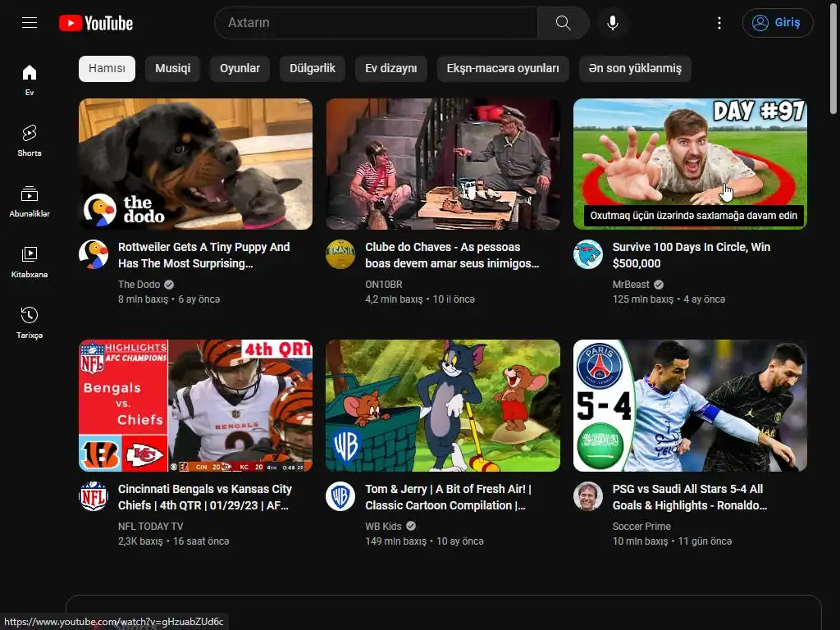Open the Bengals vs Chiefs thumbnail
The image size is (840, 630).
tap(195, 405)
